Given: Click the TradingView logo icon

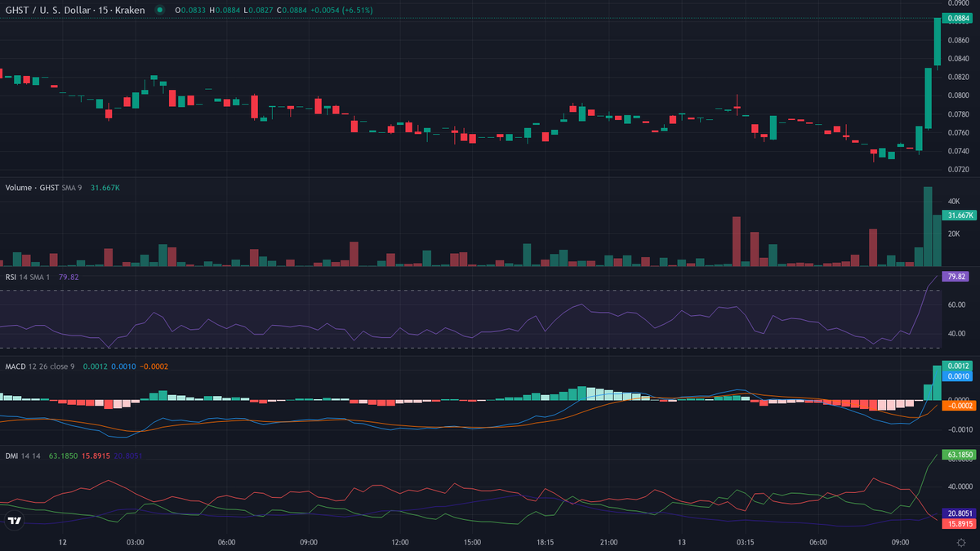Looking at the screenshot, I should tap(14, 521).
